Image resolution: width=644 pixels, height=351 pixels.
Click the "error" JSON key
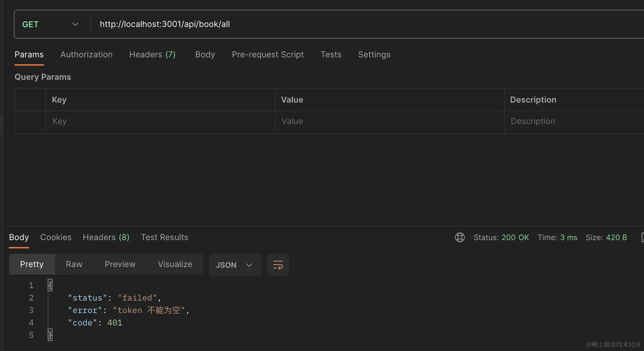pos(85,310)
